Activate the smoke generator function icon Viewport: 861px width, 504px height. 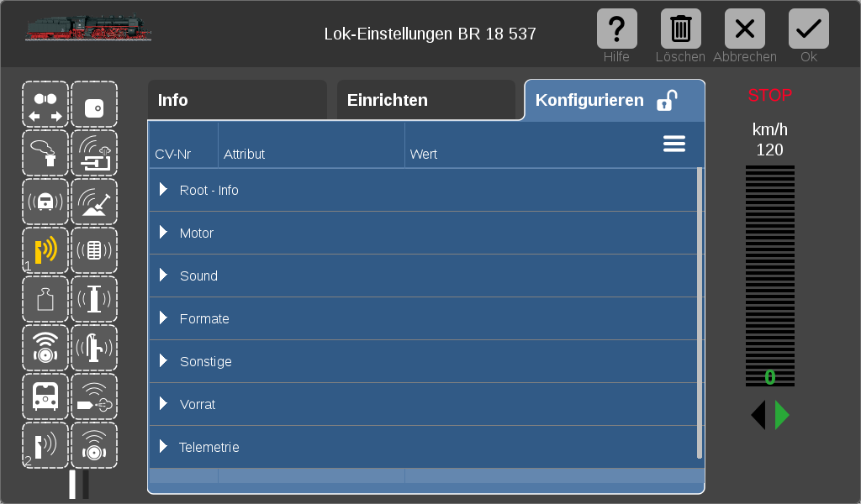pos(45,153)
